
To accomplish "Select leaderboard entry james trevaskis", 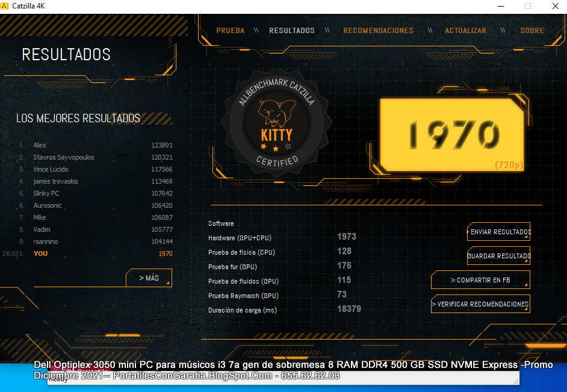I will [x=96, y=181].
